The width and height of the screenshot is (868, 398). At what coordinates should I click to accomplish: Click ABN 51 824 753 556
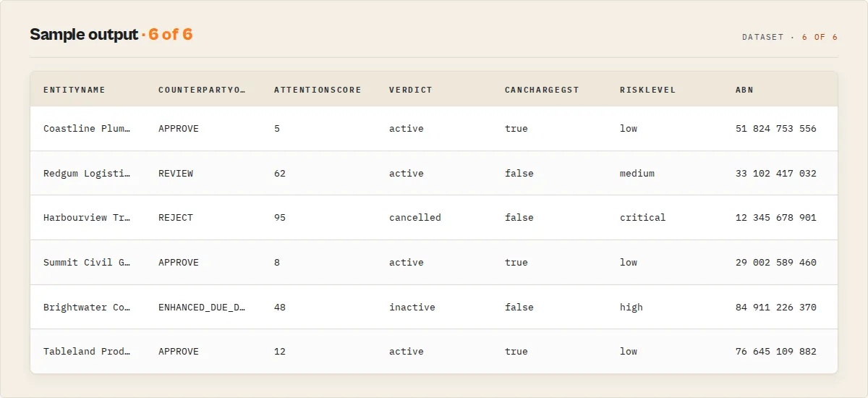776,129
